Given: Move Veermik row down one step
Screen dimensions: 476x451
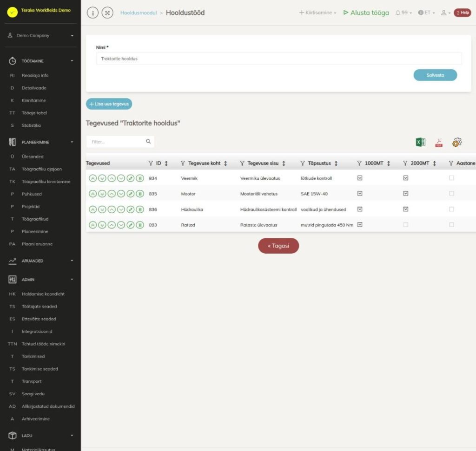Looking at the screenshot, I should click(x=121, y=178).
